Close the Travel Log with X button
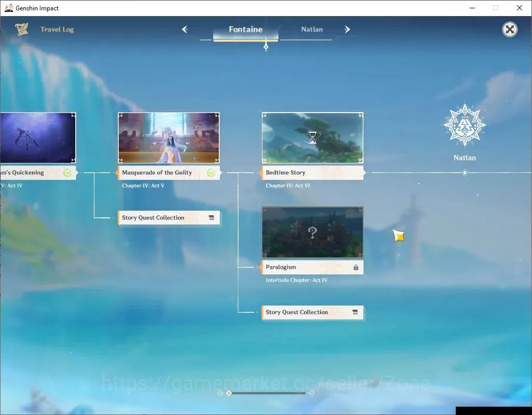 point(510,30)
